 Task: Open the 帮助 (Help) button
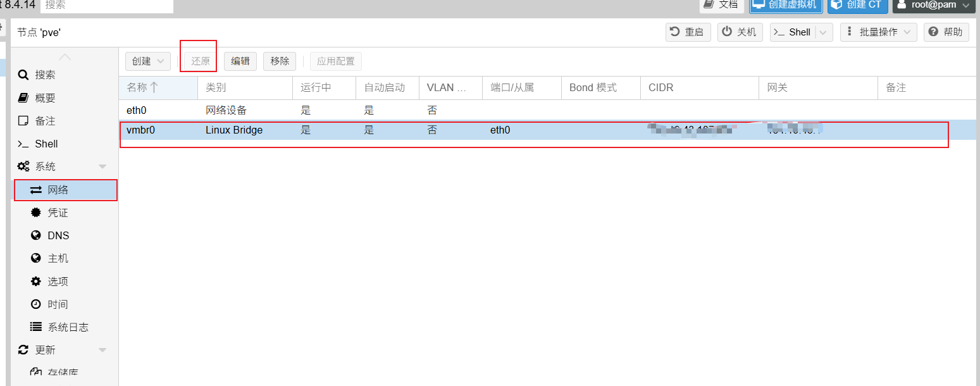pos(946,32)
